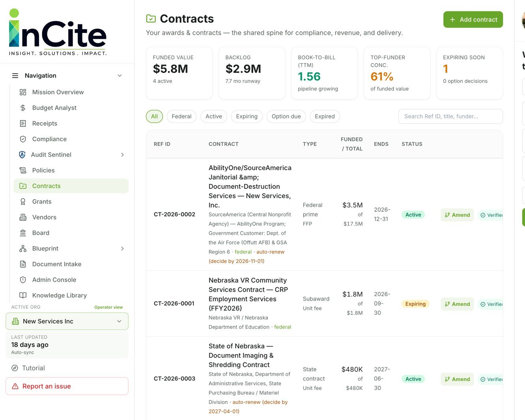Open the Grants section
The image size is (525, 420).
(x=71, y=202)
